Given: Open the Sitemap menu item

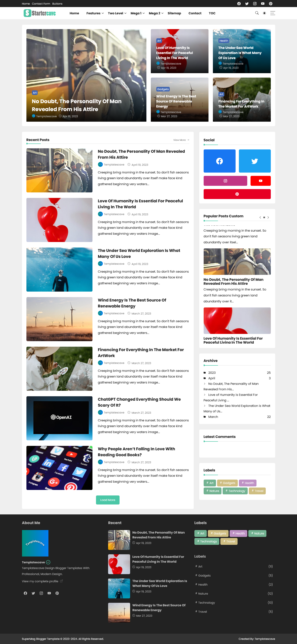Looking at the screenshot, I should [x=174, y=13].
